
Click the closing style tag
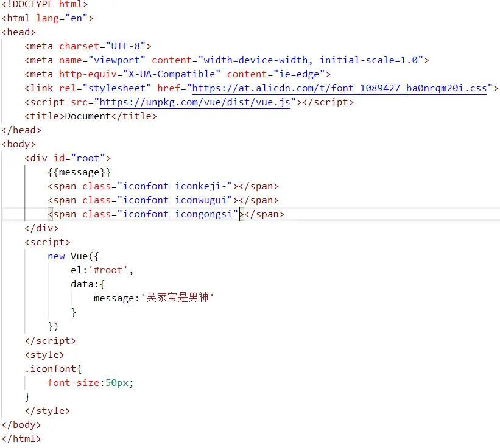(48, 411)
